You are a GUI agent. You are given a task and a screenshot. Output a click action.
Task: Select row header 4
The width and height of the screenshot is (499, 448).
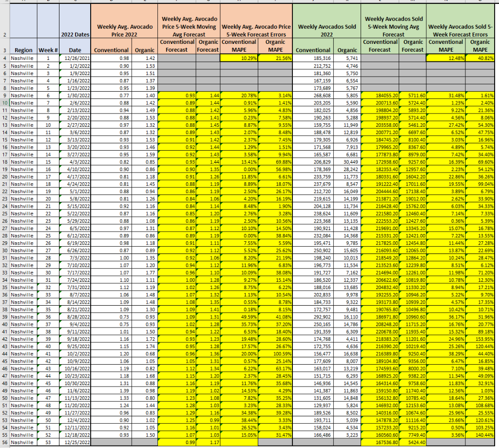pyautogui.click(x=4, y=58)
